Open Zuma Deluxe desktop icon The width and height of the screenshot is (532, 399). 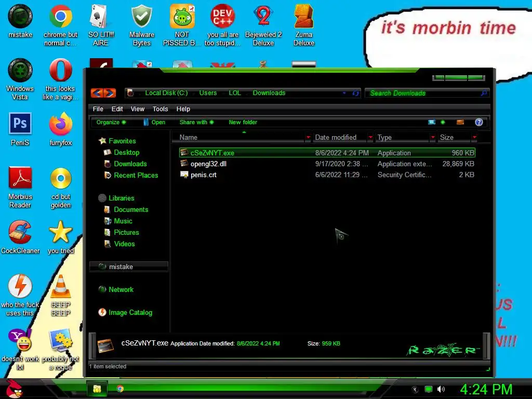[303, 24]
